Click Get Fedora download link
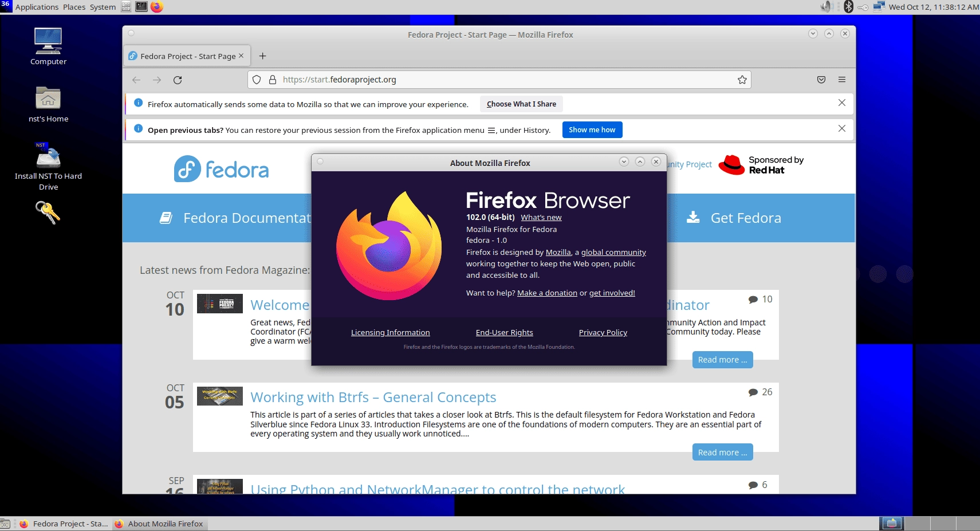The image size is (980, 531). (x=734, y=218)
